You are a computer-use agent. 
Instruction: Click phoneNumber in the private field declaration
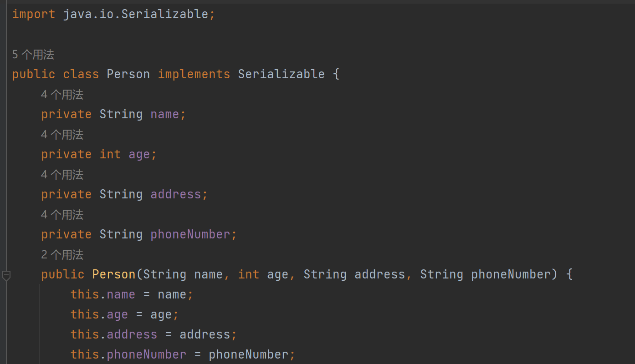point(190,234)
